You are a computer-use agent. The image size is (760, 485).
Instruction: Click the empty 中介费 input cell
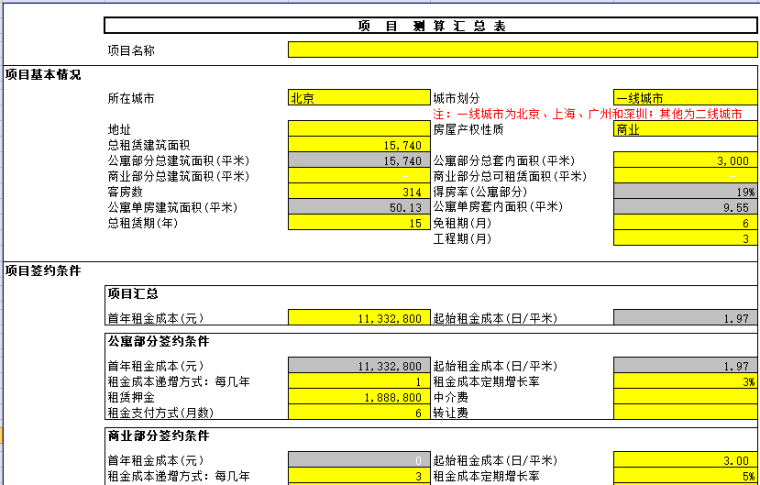[682, 396]
